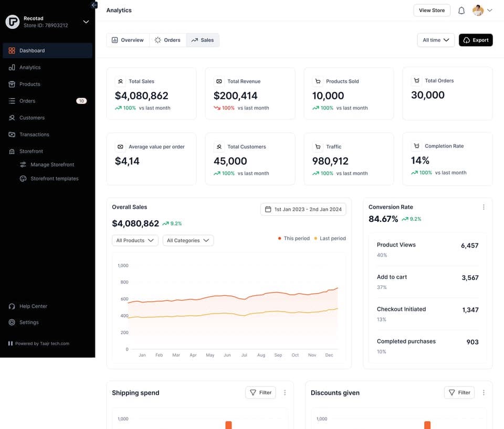Click Store ID: 78903212 text
Viewport: 504px width, 429px height.
pyautogui.click(x=46, y=25)
